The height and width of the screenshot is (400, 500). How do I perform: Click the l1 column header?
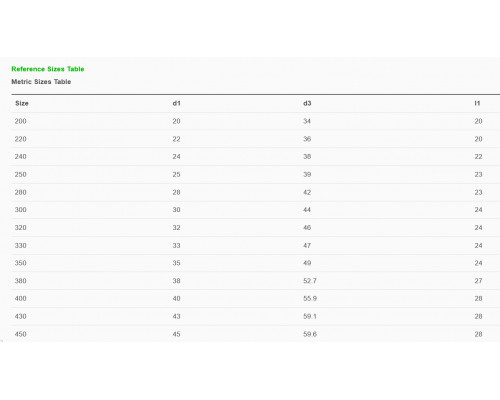click(x=477, y=103)
